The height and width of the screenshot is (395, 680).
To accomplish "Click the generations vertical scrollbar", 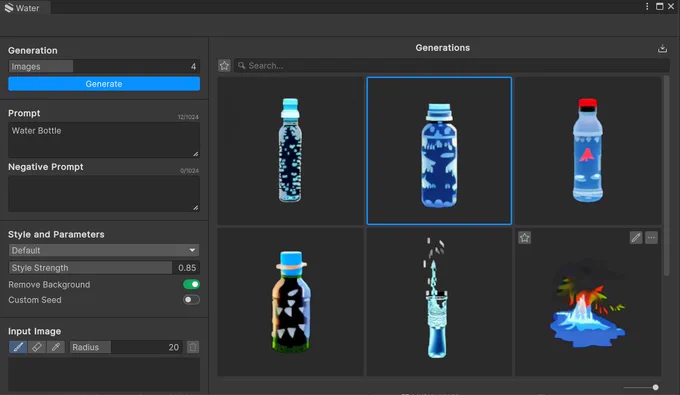I will click(666, 176).
